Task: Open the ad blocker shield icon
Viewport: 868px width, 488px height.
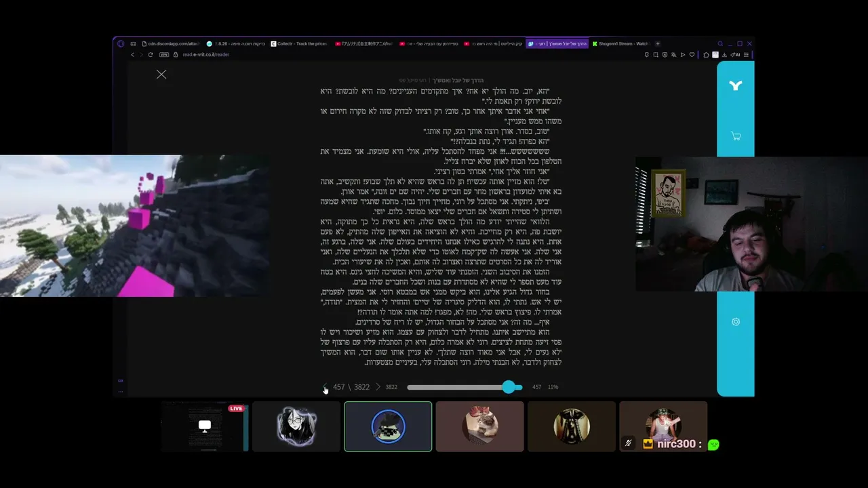Action: pyautogui.click(x=665, y=54)
